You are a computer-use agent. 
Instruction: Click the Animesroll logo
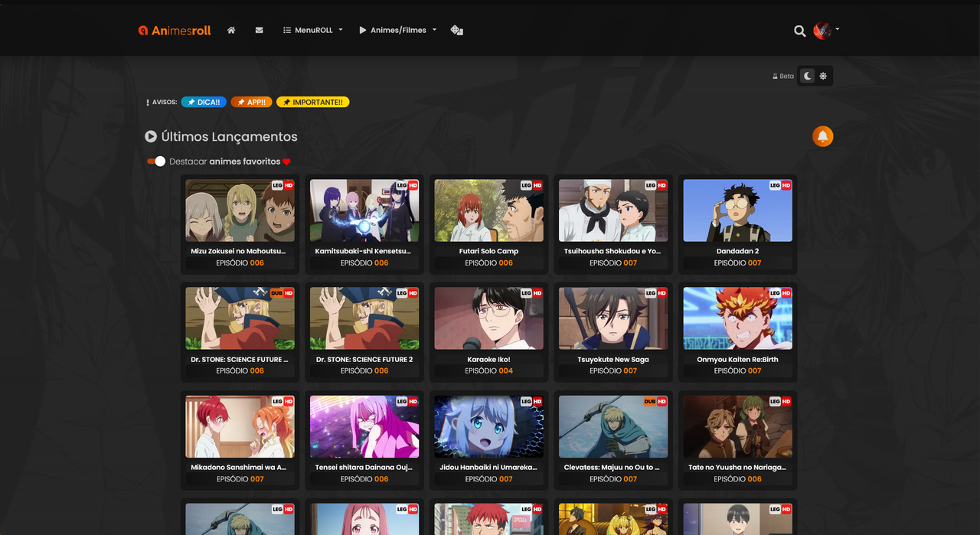coord(175,31)
